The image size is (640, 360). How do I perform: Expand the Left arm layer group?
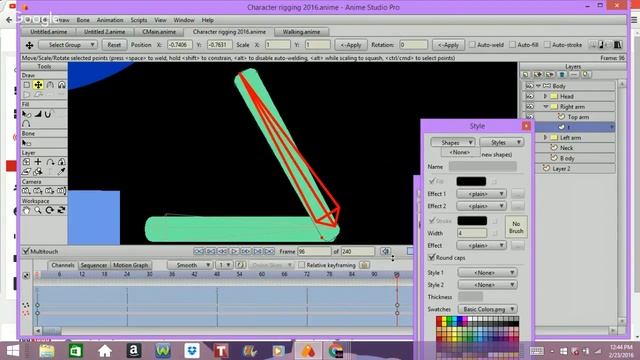click(x=545, y=138)
